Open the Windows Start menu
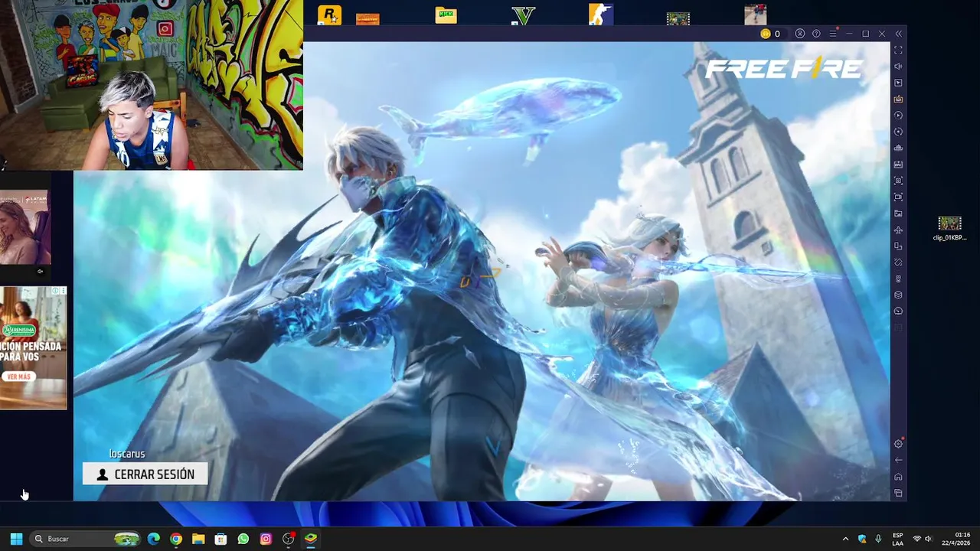Image resolution: width=980 pixels, height=551 pixels. click(x=16, y=539)
